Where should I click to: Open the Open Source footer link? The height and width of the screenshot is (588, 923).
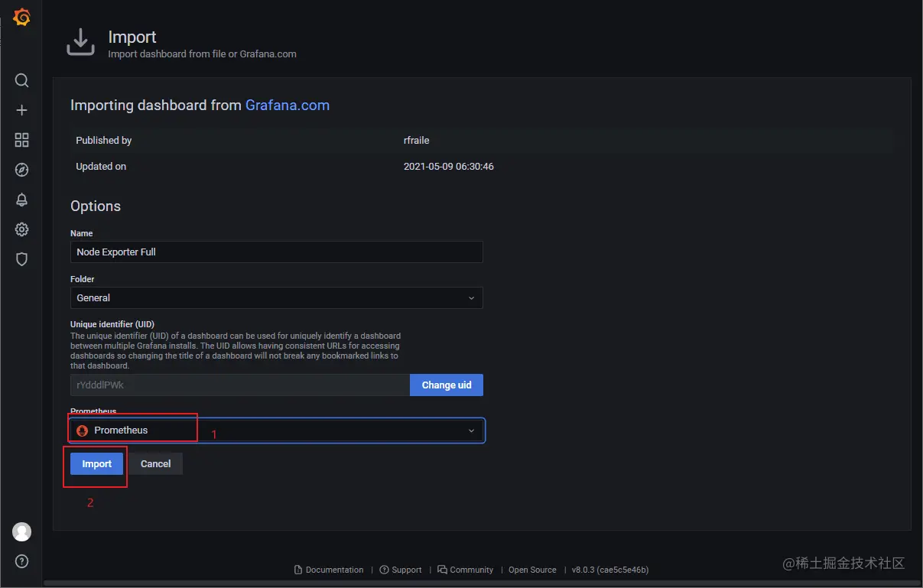pos(532,570)
